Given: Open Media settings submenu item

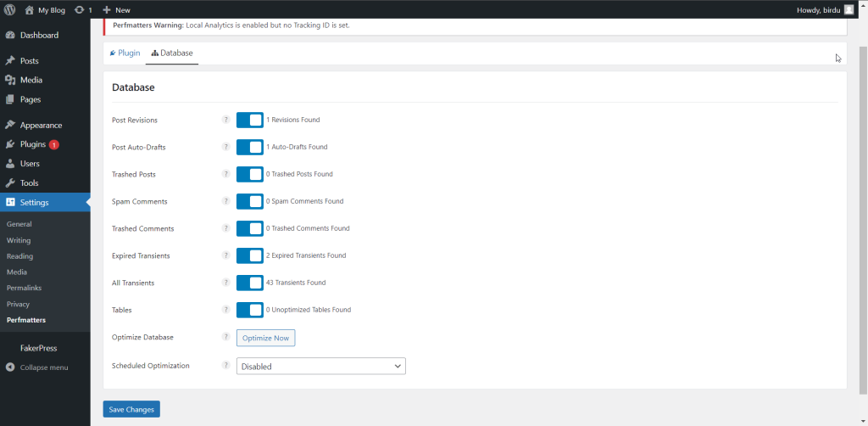Looking at the screenshot, I should pyautogui.click(x=17, y=272).
